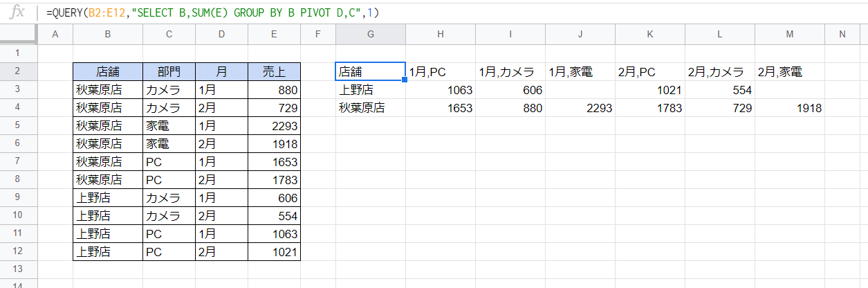
Task: Select column K header
Action: (x=650, y=35)
